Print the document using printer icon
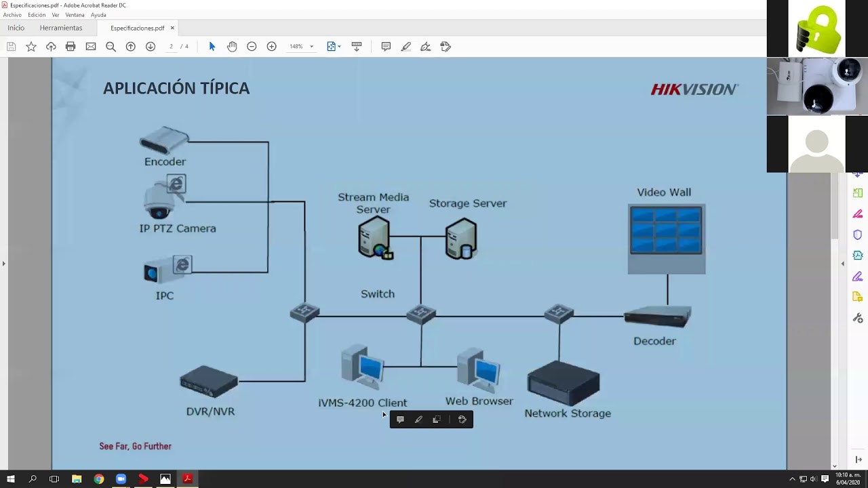This screenshot has width=868, height=488. coord(71,47)
